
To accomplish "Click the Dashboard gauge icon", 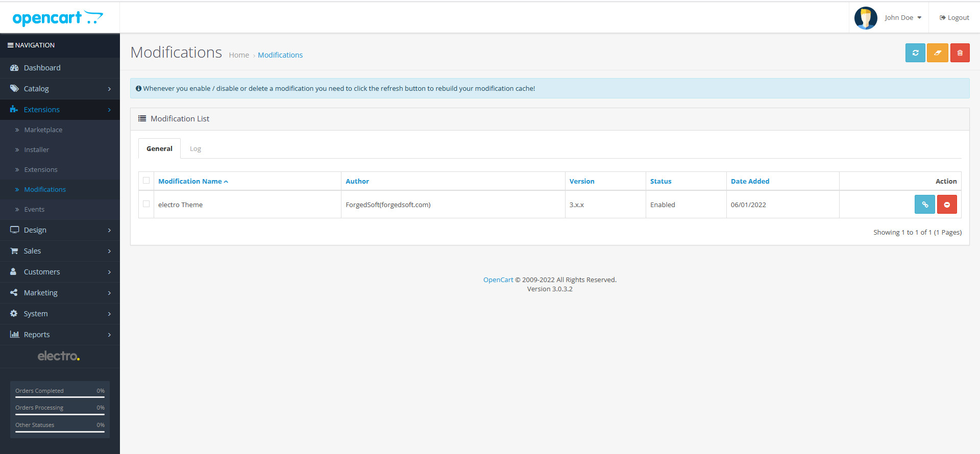I will click(x=14, y=68).
